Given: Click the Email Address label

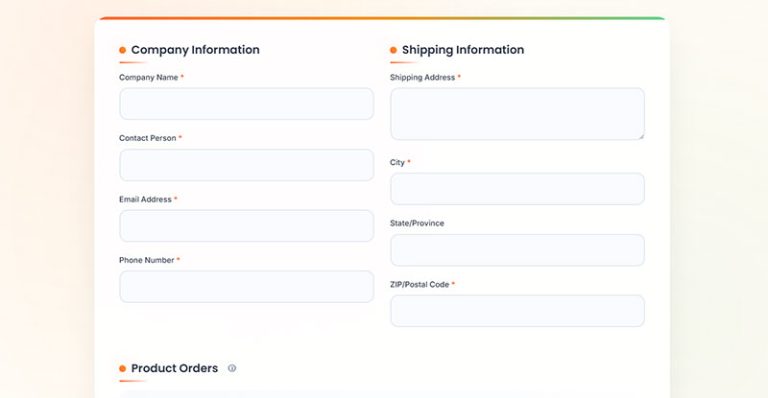Looking at the screenshot, I should pyautogui.click(x=145, y=199).
